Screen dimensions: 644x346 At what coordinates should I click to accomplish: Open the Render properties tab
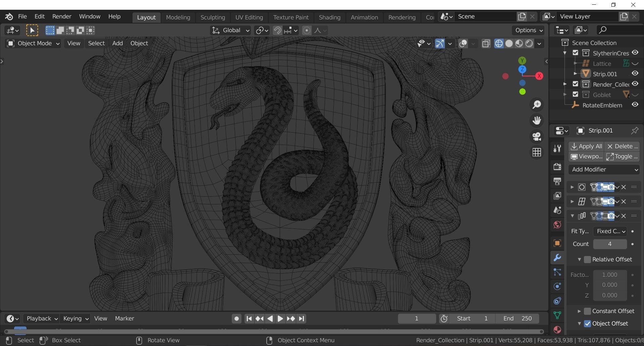[557, 166]
